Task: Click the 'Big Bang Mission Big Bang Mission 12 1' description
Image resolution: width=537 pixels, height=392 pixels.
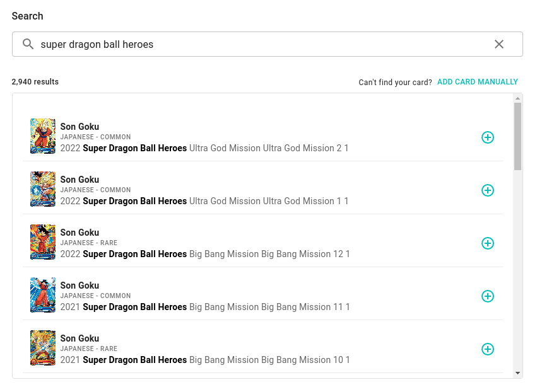Action: [x=269, y=254]
